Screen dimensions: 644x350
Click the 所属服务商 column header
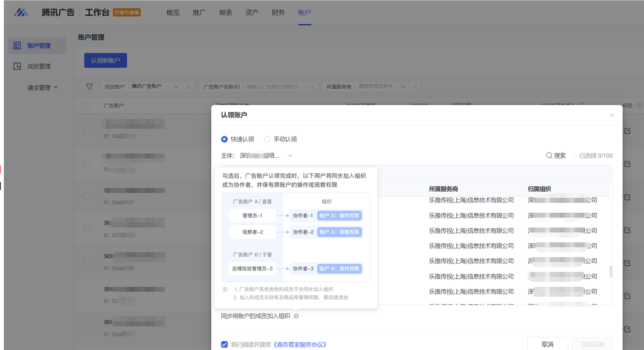pos(444,189)
